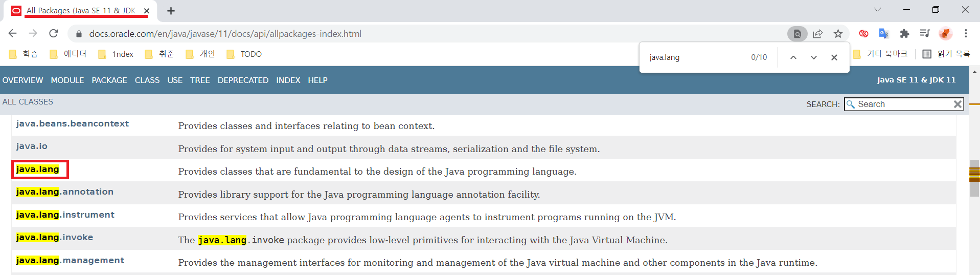Bookmark this page with the star icon
The width and height of the screenshot is (980, 275).
tap(838, 34)
